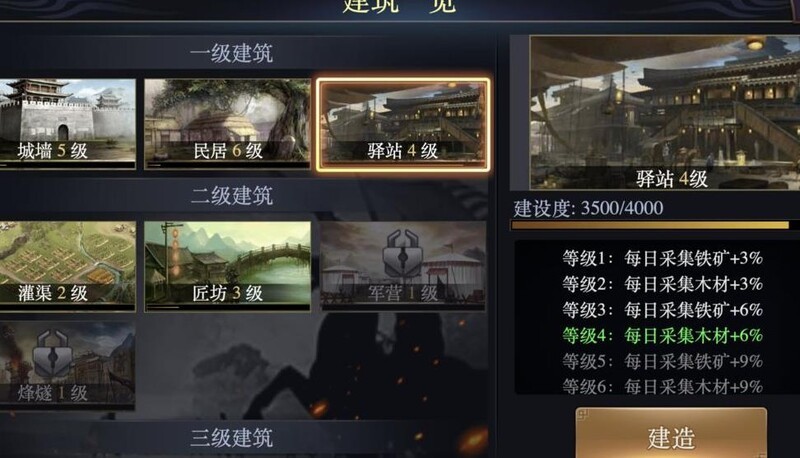
Task: Click the 建造 build button
Action: 671,434
